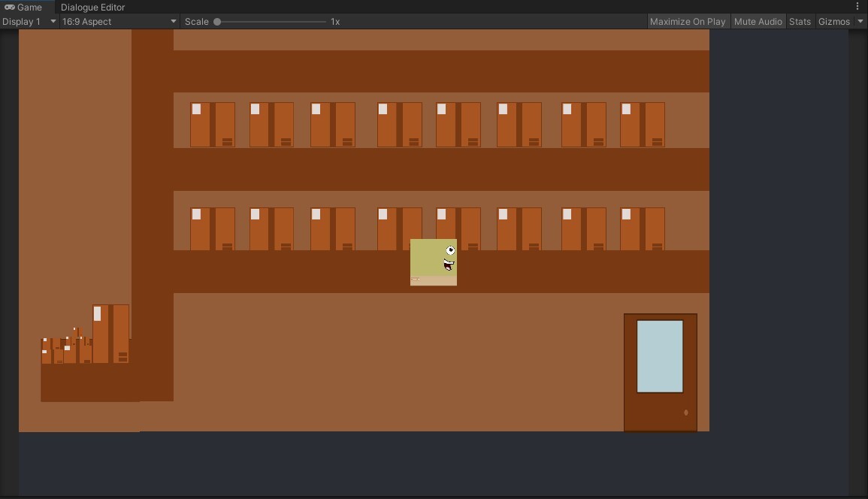Click the Gizmos button
Image resolution: width=868 pixels, height=499 pixels.
(x=833, y=22)
